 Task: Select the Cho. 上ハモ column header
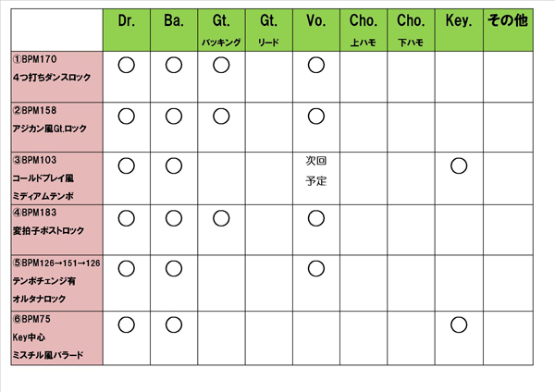(363, 31)
